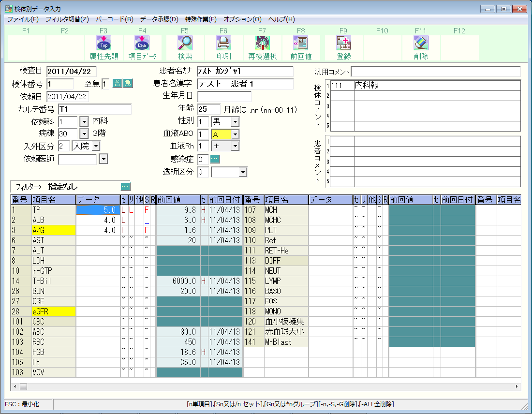532x414 pixels.
Task: Click the yellow eGFR item name
Action: 53,311
